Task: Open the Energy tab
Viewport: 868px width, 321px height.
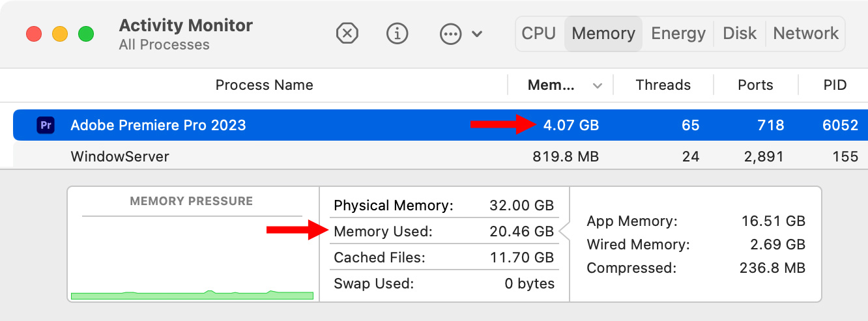Action: [678, 34]
